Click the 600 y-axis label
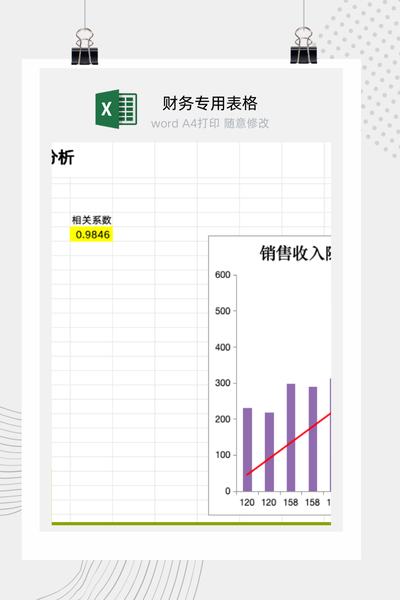This screenshot has width=400, height=600. click(x=222, y=274)
